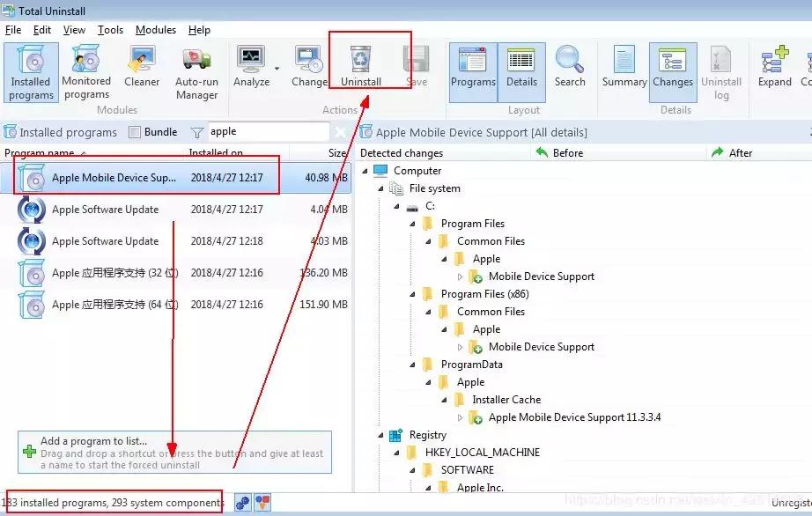Open the Monitored programs module

86,72
